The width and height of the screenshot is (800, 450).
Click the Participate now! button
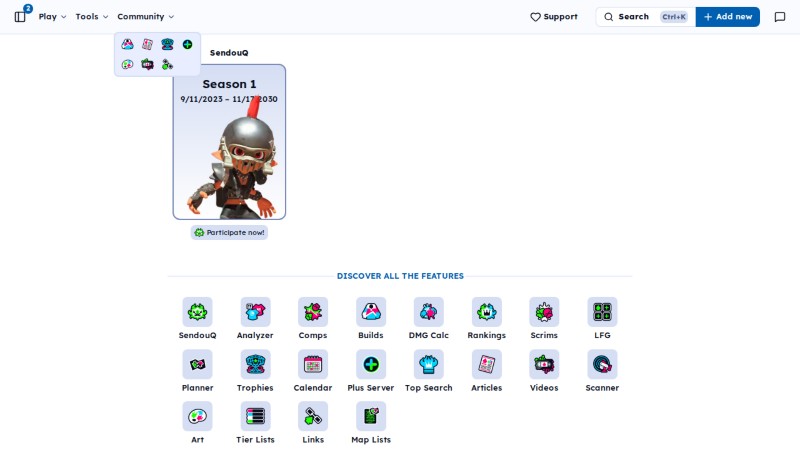230,233
